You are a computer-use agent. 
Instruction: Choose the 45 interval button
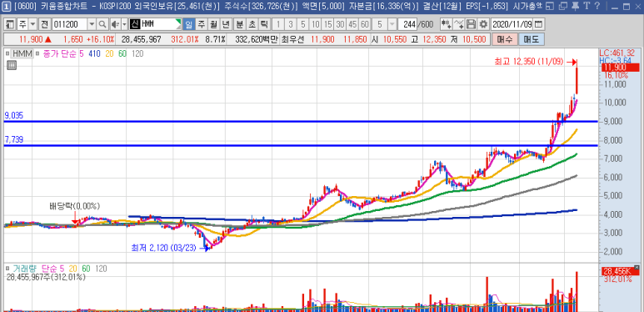click(x=352, y=24)
